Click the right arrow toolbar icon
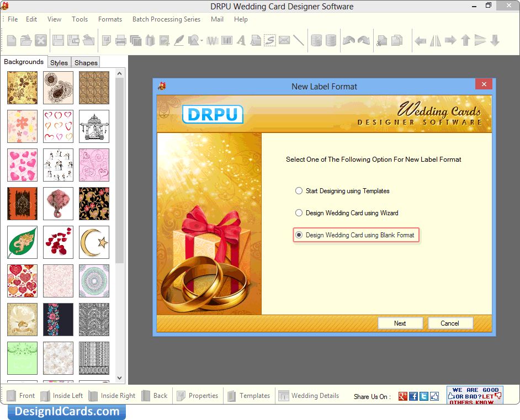 point(450,40)
